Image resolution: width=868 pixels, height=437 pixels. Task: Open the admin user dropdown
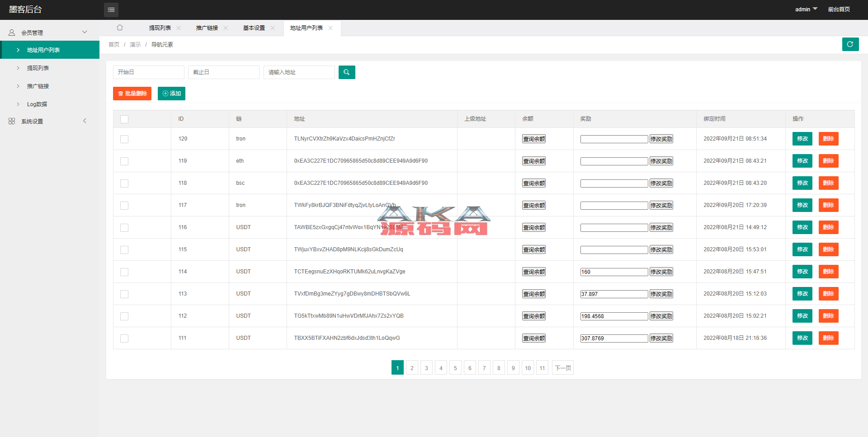pyautogui.click(x=806, y=9)
